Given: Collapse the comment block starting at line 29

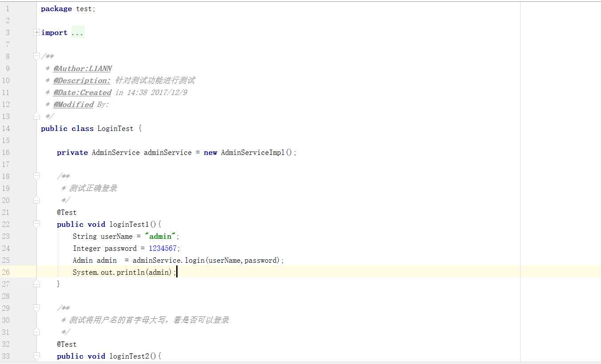Looking at the screenshot, I should pyautogui.click(x=36, y=308).
